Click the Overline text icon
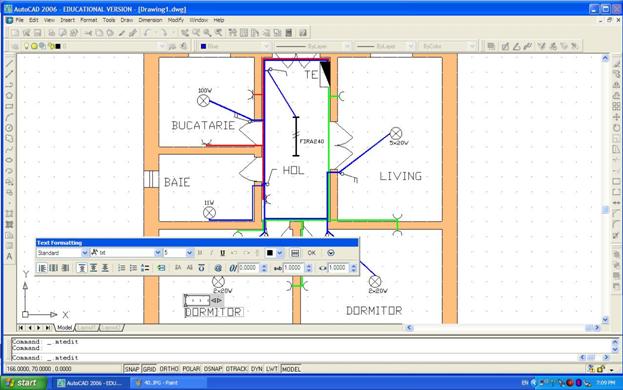Screen dimensions: 623x390 coord(201,268)
